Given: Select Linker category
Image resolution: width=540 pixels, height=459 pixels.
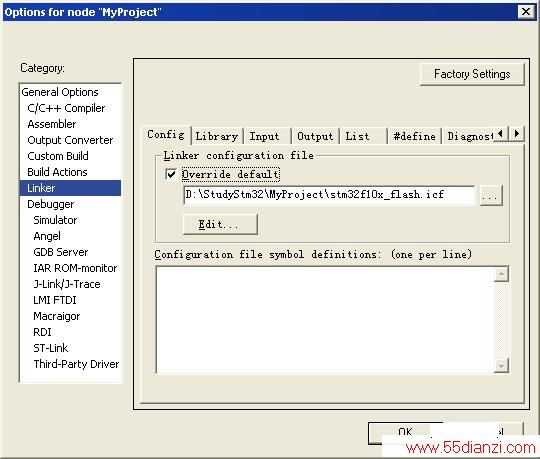Looking at the screenshot, I should [x=70, y=188].
